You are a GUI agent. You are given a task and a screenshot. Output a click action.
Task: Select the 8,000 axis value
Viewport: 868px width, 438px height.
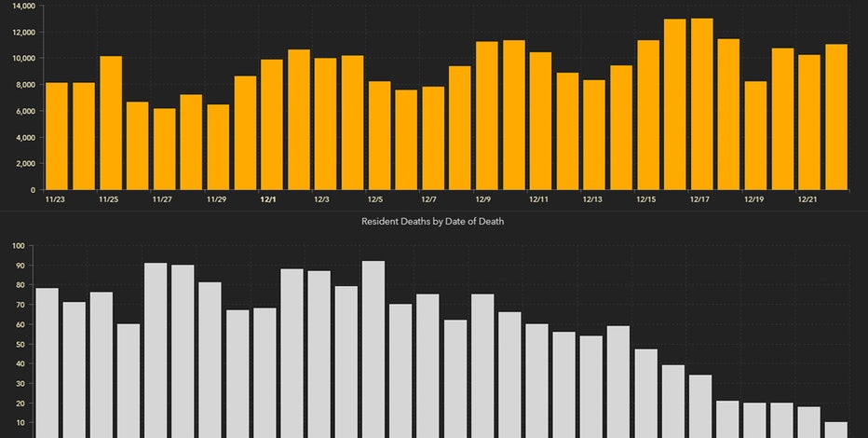(25, 85)
